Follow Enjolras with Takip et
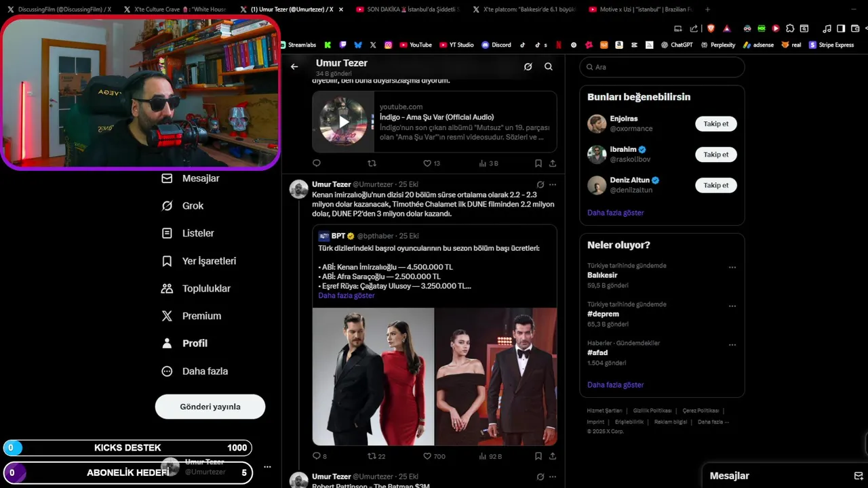Viewport: 868px width, 488px height. 716,124
